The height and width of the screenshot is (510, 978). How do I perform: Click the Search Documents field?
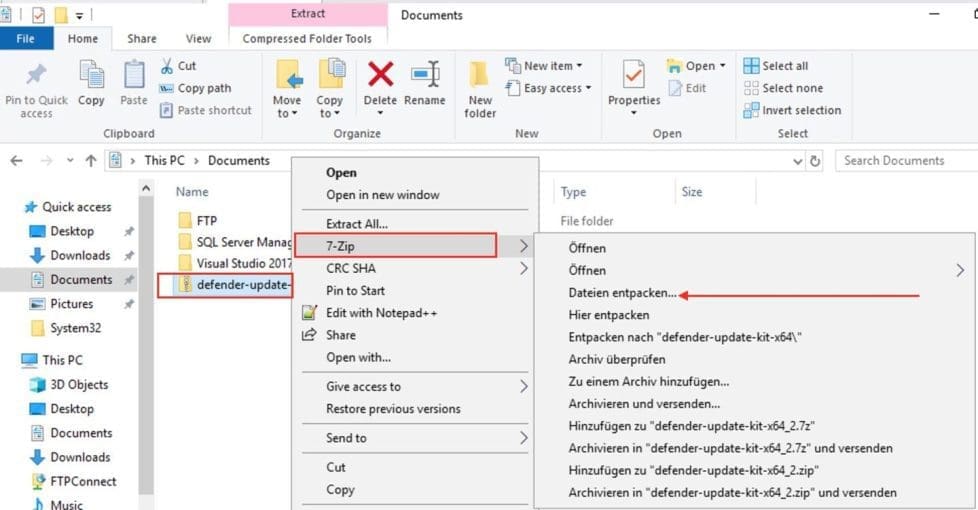tap(905, 161)
